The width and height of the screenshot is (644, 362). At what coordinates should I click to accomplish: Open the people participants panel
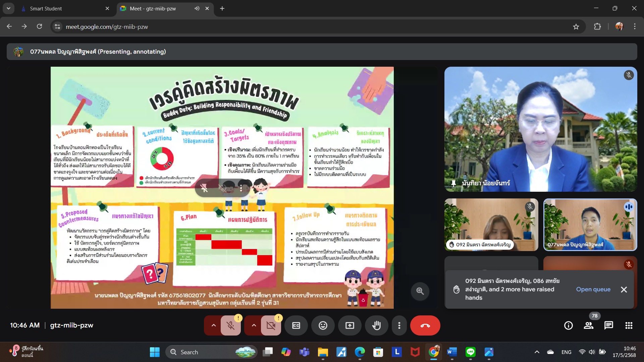(x=589, y=325)
